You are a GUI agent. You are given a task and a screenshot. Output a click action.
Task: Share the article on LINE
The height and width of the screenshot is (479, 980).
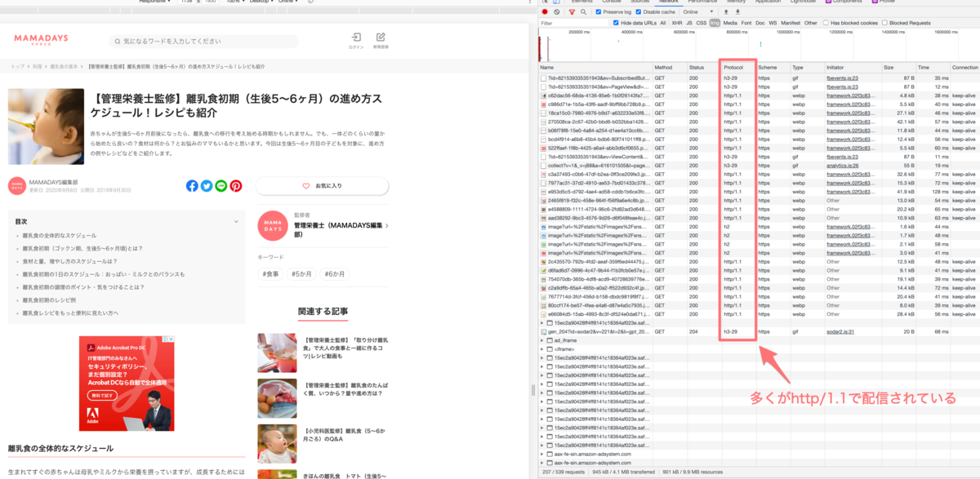click(x=221, y=186)
